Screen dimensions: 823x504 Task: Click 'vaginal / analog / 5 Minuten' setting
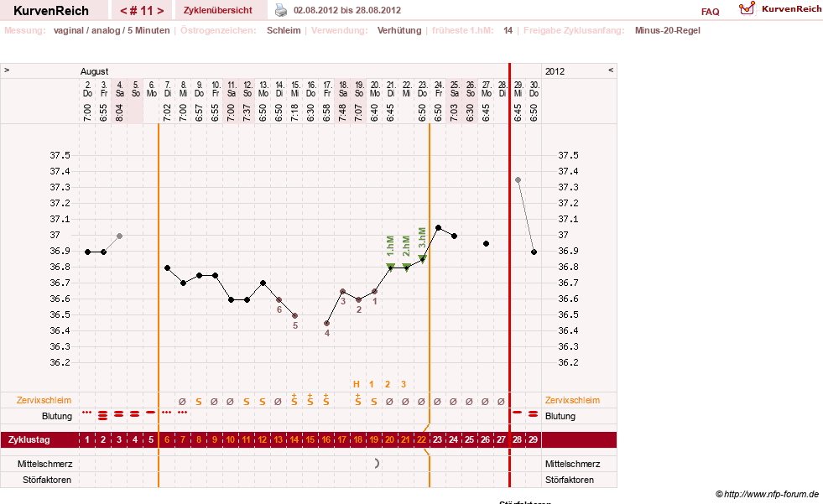coord(112,30)
